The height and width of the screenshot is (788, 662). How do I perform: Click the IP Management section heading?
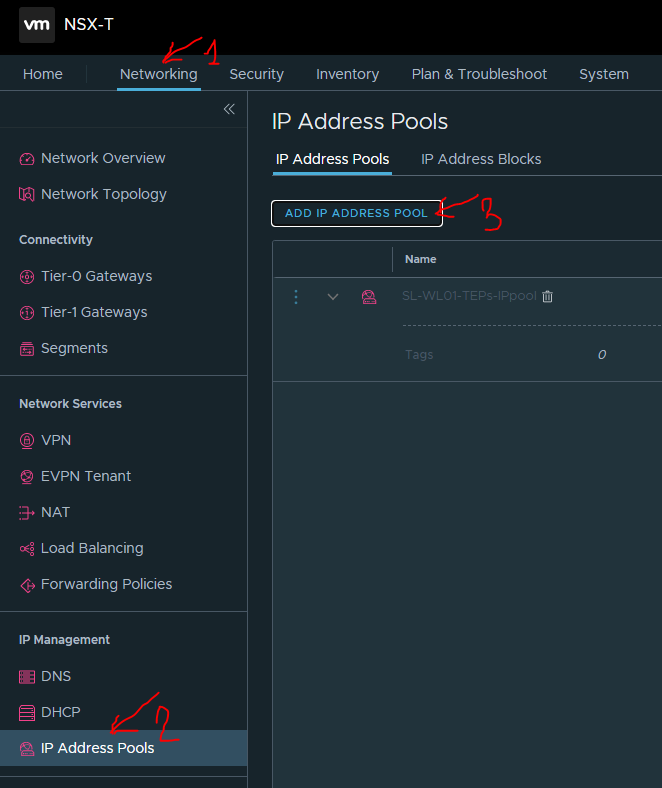pyautogui.click(x=64, y=640)
